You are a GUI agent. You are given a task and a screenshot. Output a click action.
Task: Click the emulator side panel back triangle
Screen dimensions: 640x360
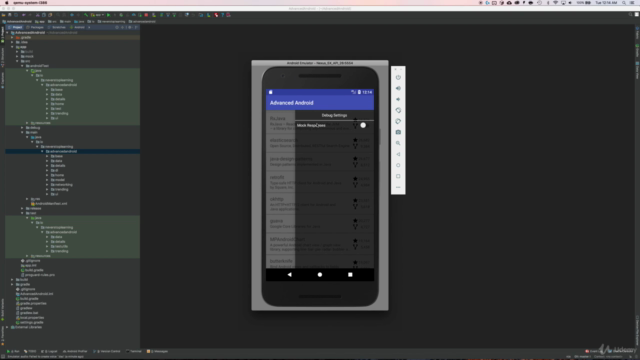click(398, 154)
